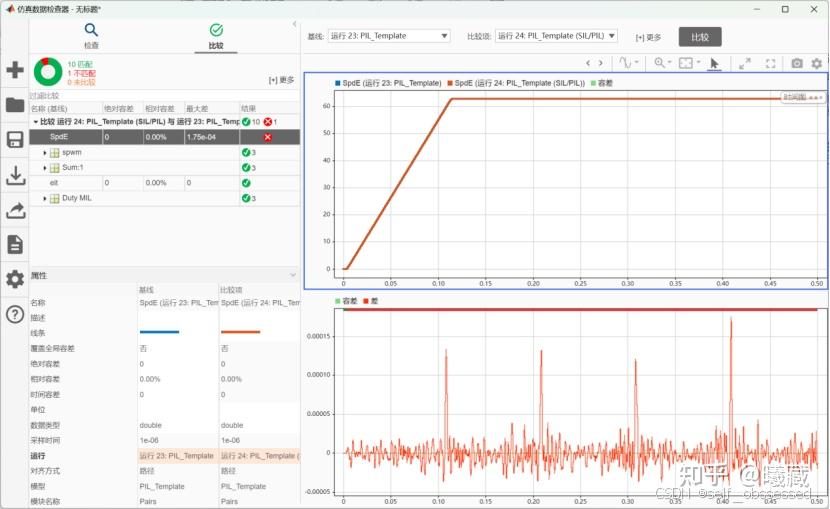
Task: Expand the Duty MIL signal group
Action: coord(44,198)
